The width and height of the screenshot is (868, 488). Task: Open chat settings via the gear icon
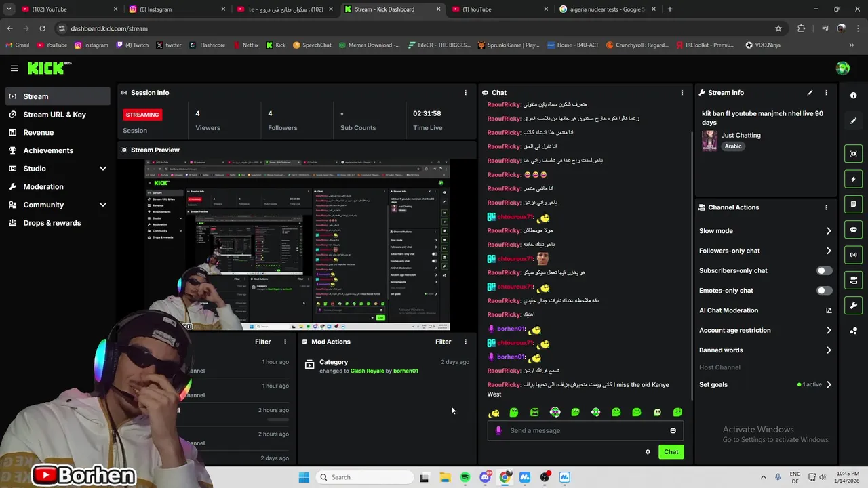pos(648,452)
